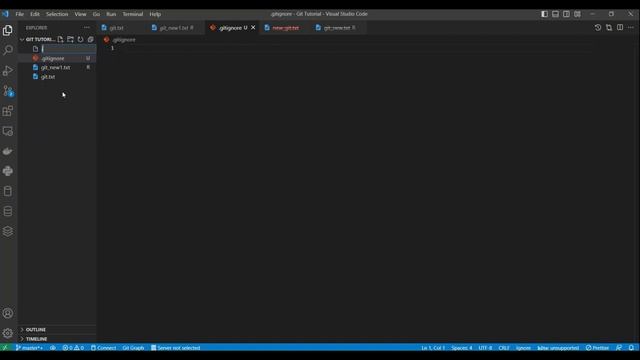Click .gitignore in the editor breadcrumb
The width and height of the screenshot is (640, 360).
124,40
